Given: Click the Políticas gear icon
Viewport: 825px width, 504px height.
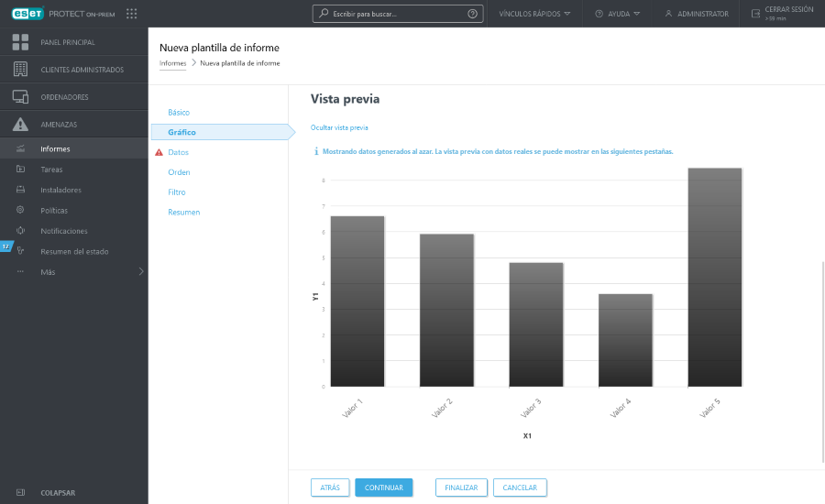Looking at the screenshot, I should (x=20, y=210).
